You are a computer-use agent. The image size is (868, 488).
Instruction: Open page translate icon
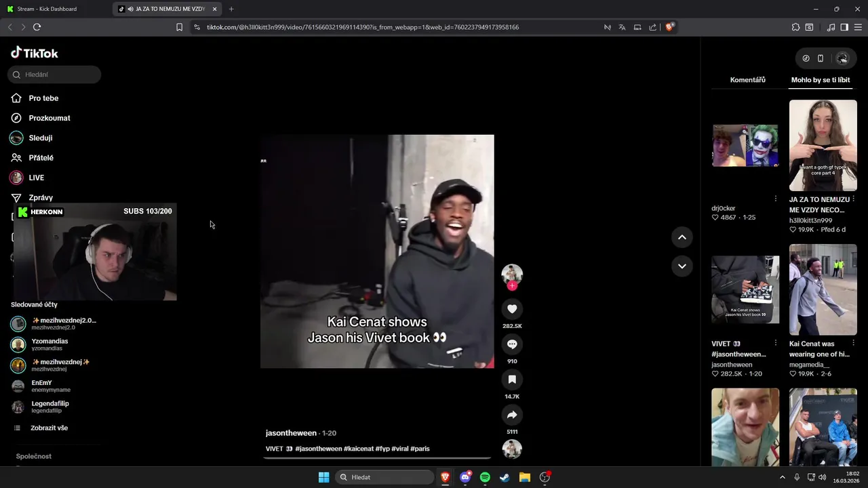tap(622, 27)
